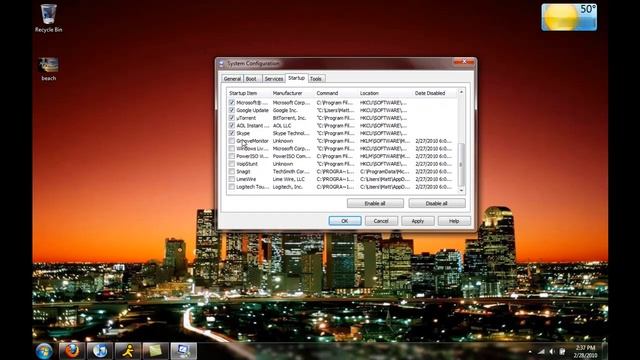Sort by Startup Item column header
640x360 pixels.
click(x=249, y=93)
